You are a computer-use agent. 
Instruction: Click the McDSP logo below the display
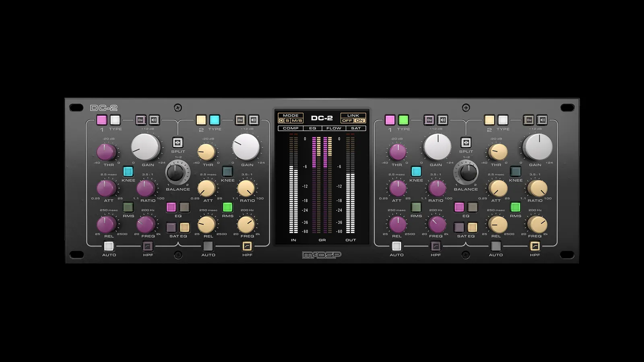coord(322,255)
